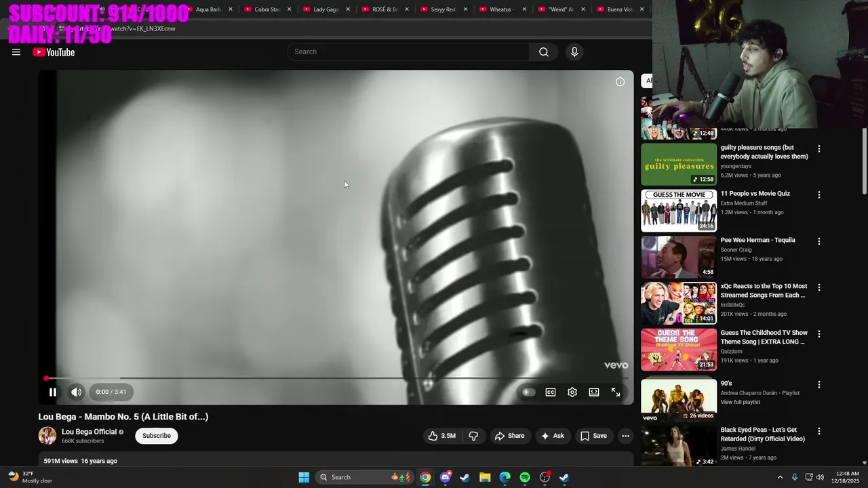
Task: Turn on closed captions
Action: (x=551, y=392)
